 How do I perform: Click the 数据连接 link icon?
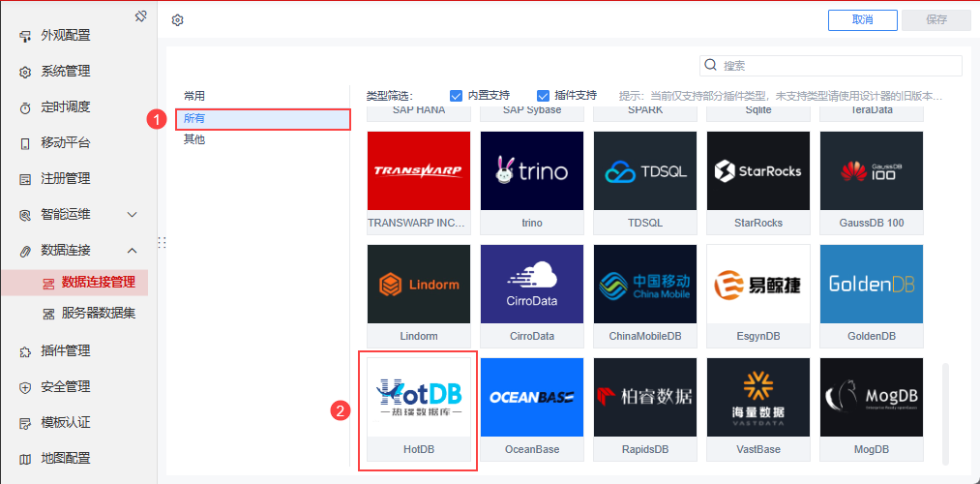[x=25, y=251]
